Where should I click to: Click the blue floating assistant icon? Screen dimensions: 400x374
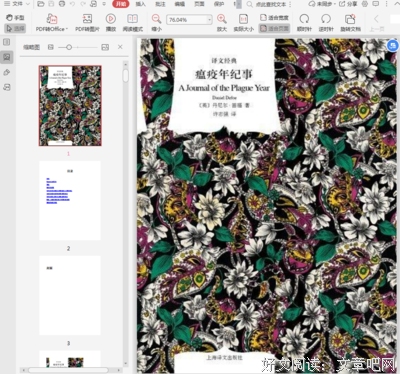coord(392,45)
